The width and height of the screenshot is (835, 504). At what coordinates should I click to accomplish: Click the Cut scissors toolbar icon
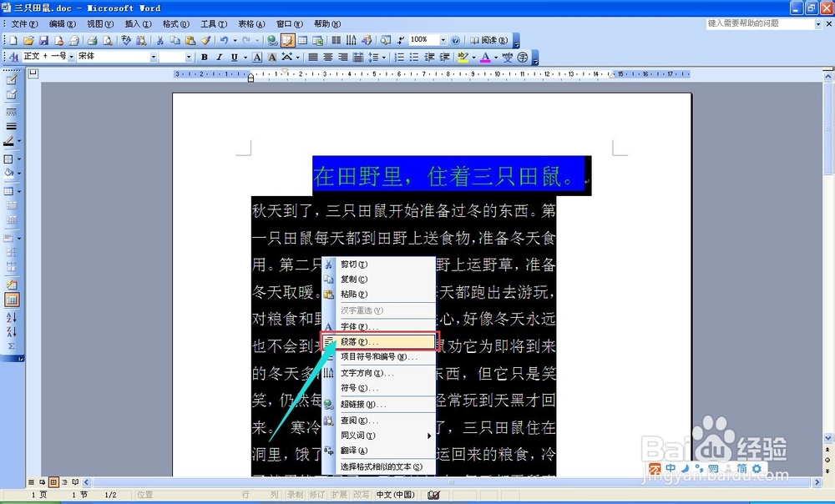[x=159, y=40]
